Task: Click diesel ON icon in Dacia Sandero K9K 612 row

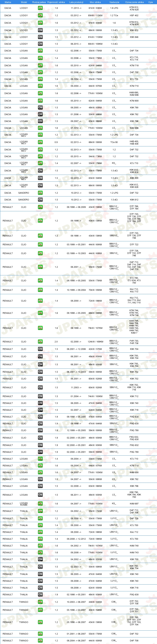Action: [x=40, y=199]
